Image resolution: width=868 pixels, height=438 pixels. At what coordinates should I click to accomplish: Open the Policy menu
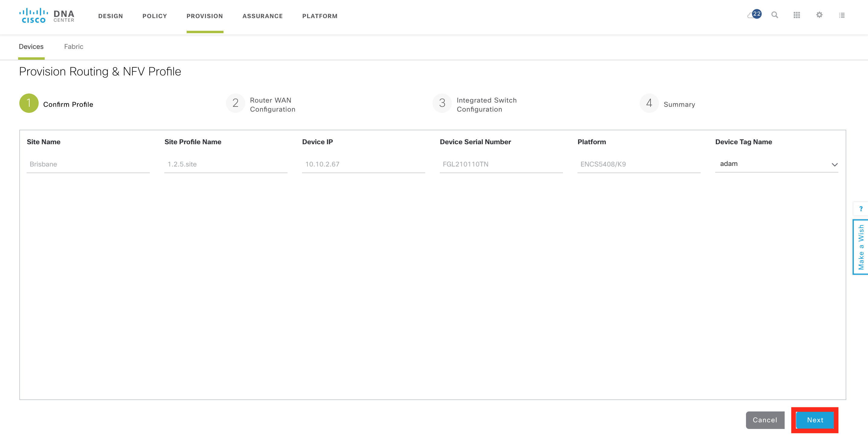pos(155,16)
